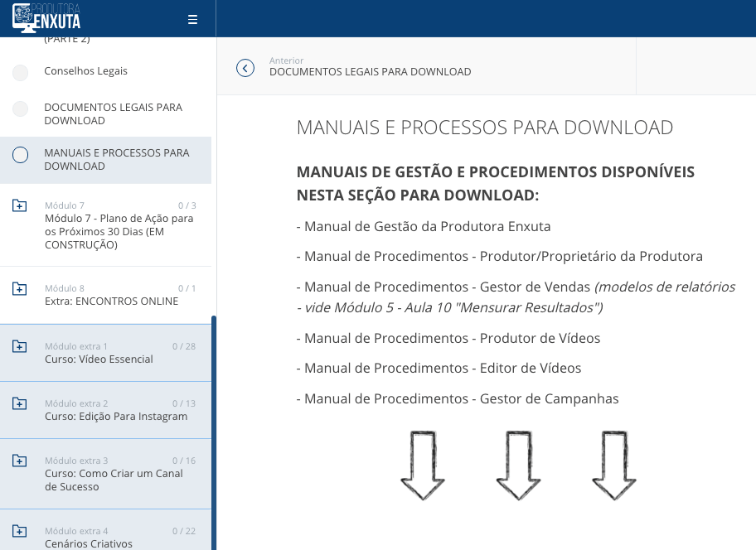The height and width of the screenshot is (550, 756).
Task: Click the 0 / 22 progress count
Action: (x=184, y=531)
